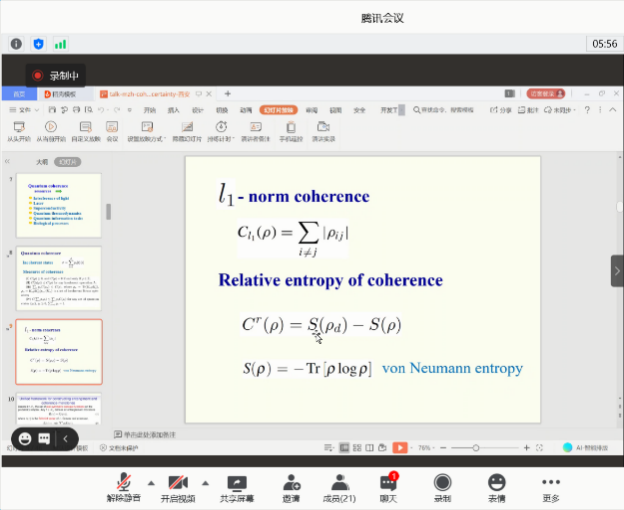Open the share screen option
The height and width of the screenshot is (510, 624).
(236, 486)
